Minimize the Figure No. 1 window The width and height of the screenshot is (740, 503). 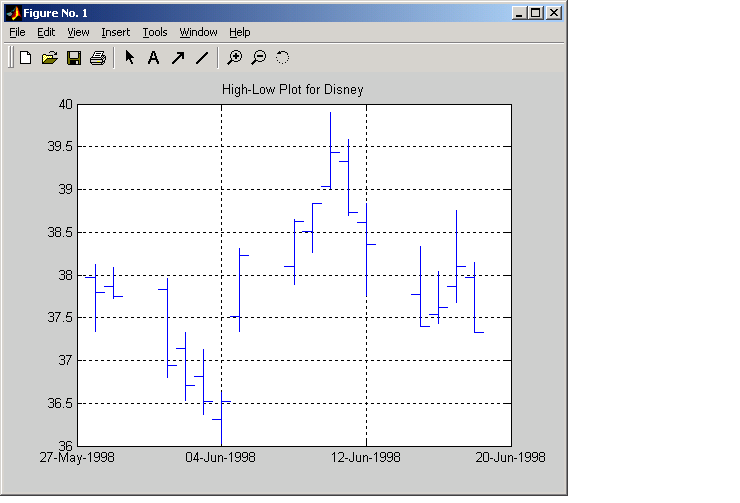520,13
